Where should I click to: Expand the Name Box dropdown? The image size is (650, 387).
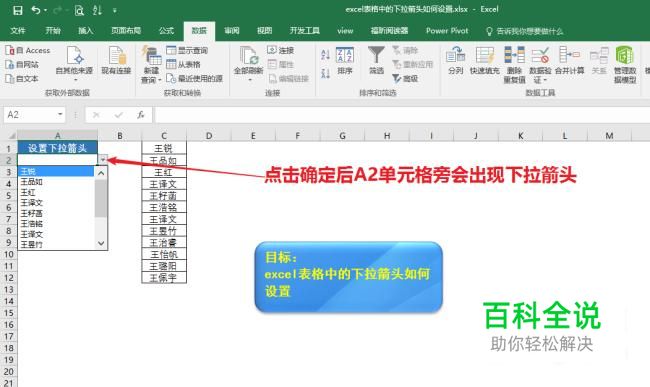[61, 114]
